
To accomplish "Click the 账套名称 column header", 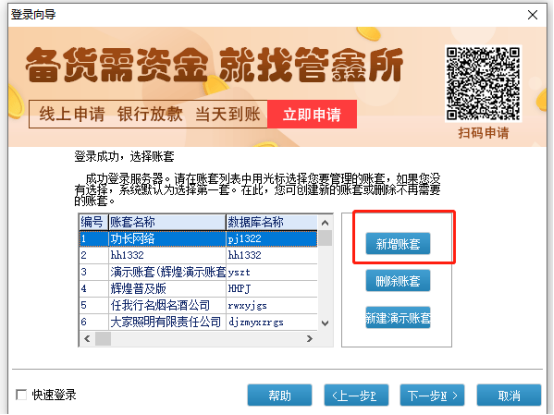I will click(167, 222).
